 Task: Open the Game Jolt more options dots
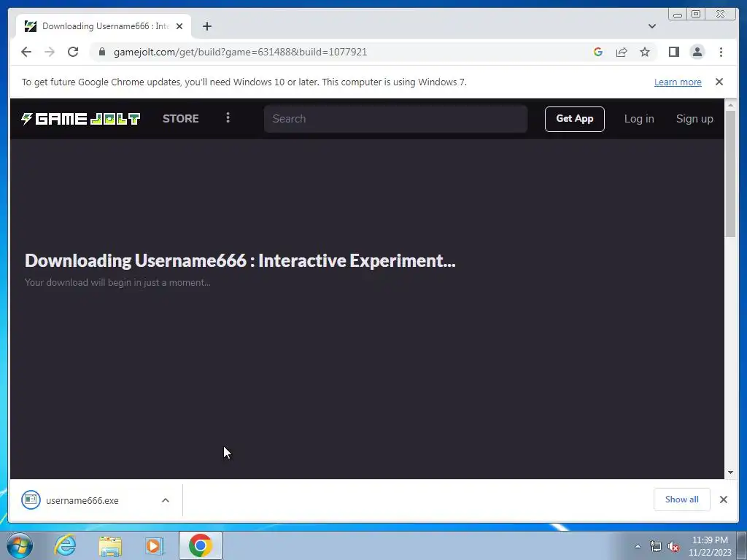point(228,117)
